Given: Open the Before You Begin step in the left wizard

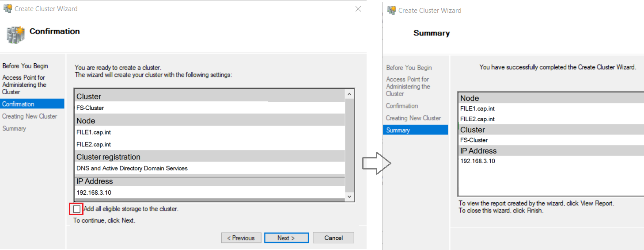Looking at the screenshot, I should 25,66.
